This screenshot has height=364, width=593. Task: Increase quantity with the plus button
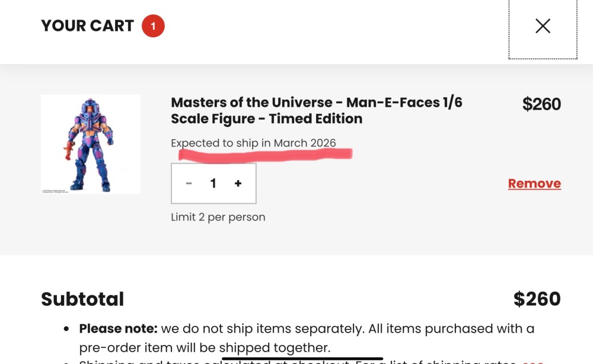point(238,184)
